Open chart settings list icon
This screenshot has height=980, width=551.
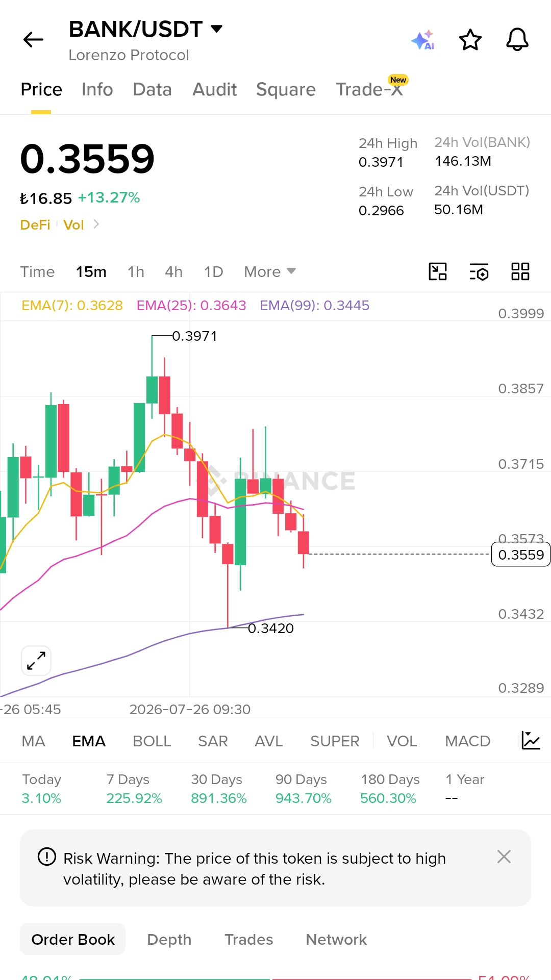point(479,272)
